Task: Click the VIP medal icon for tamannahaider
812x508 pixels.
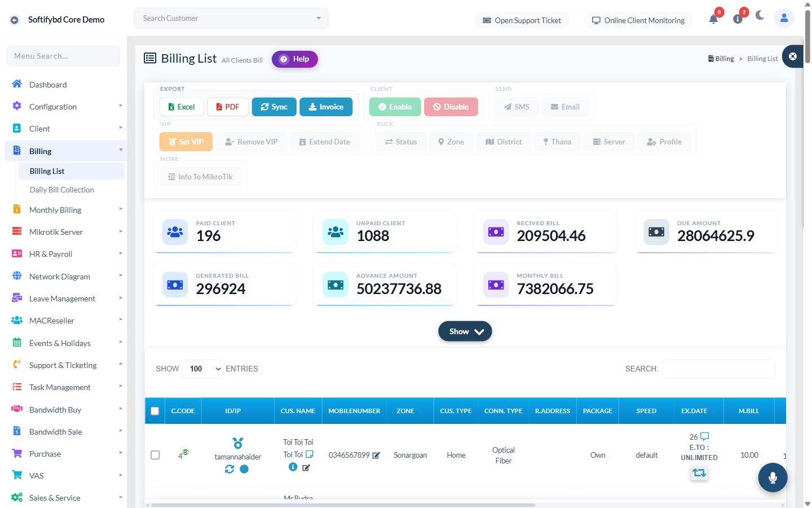Action: point(238,443)
